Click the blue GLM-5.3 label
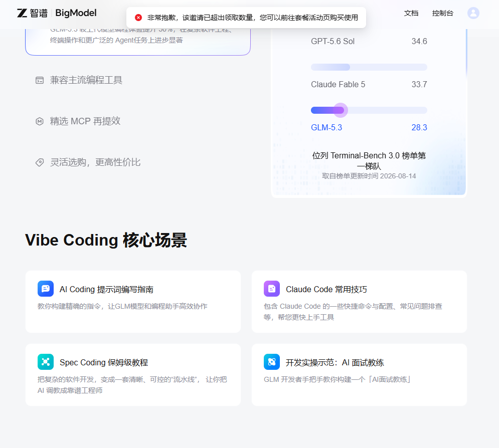Image resolution: width=499 pixels, height=448 pixels. [x=326, y=127]
